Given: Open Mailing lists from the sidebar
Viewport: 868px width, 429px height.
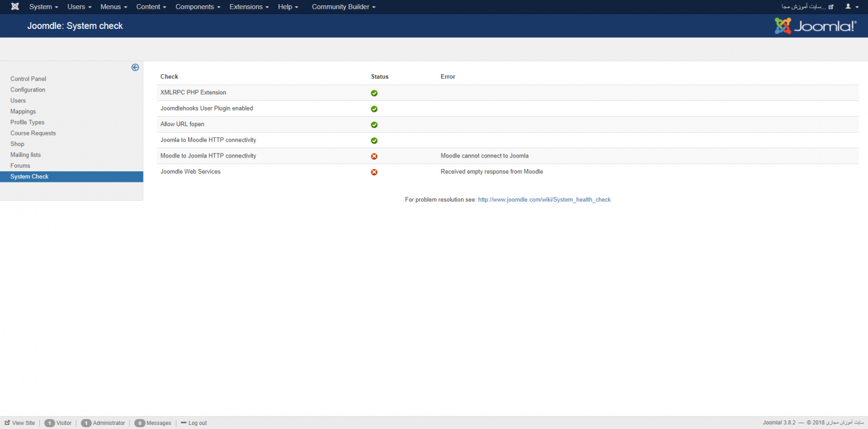Looking at the screenshot, I should [25, 155].
